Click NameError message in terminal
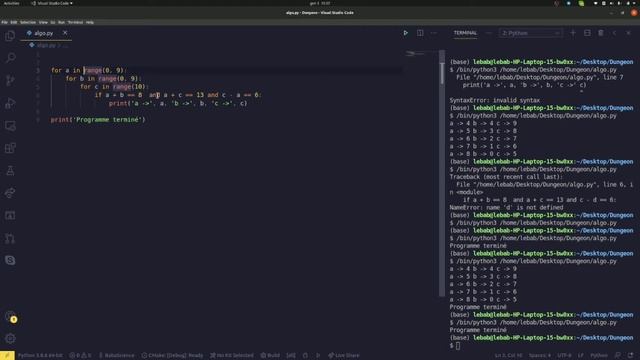The image size is (640, 360). (506, 207)
